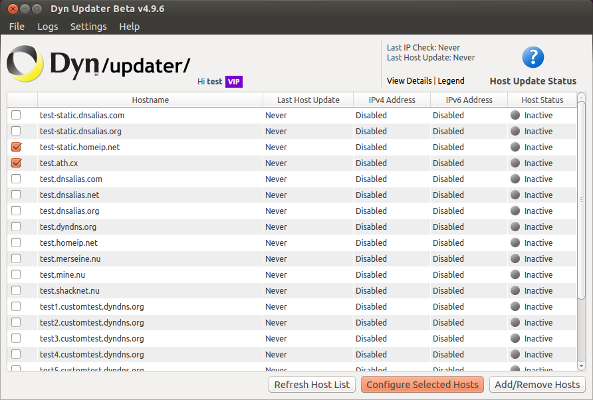Viewport: 593px width, 400px height.
Task: Open the Legend link
Action: pyautogui.click(x=451, y=81)
